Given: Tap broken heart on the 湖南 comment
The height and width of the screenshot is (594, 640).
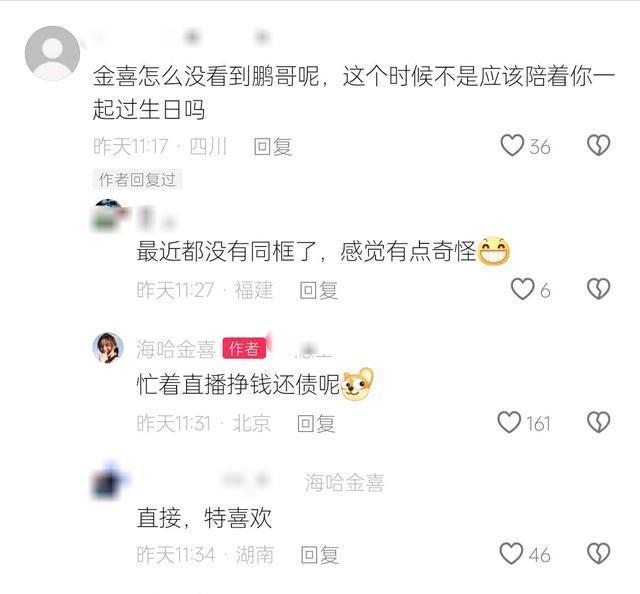Looking at the screenshot, I should coord(598,554).
